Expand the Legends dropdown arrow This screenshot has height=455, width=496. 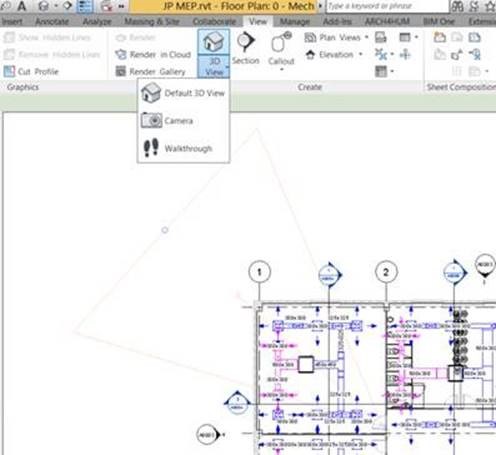point(416,37)
